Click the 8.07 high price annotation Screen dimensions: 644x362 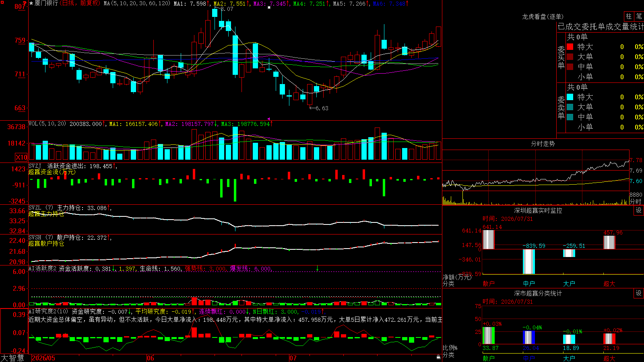pyautogui.click(x=227, y=9)
